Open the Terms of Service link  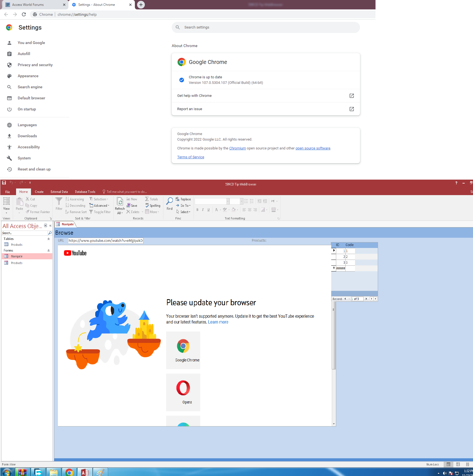click(191, 157)
